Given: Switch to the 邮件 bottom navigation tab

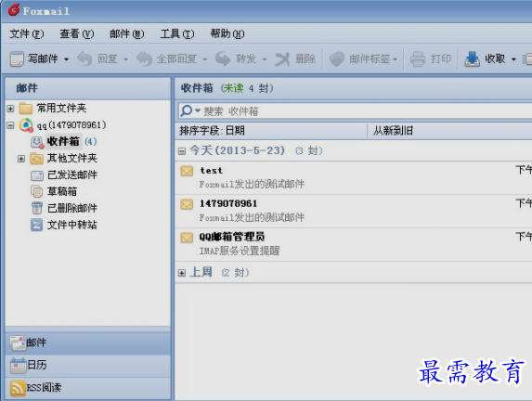Looking at the screenshot, I should tap(88, 343).
